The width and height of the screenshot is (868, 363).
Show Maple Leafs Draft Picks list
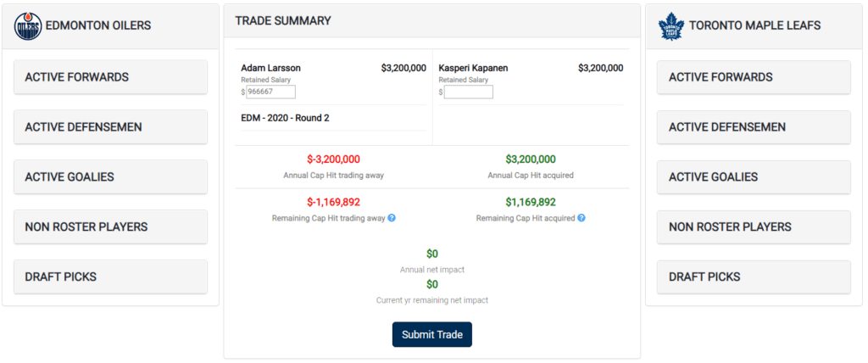[x=754, y=277]
